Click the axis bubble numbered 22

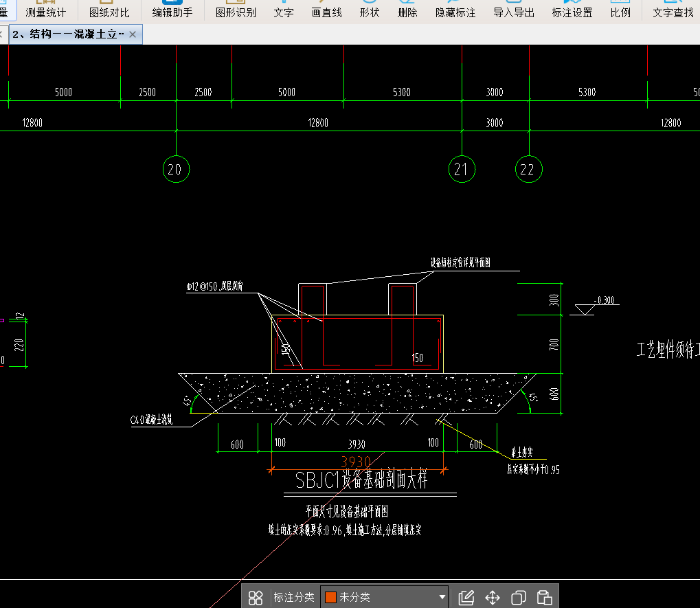click(x=528, y=169)
